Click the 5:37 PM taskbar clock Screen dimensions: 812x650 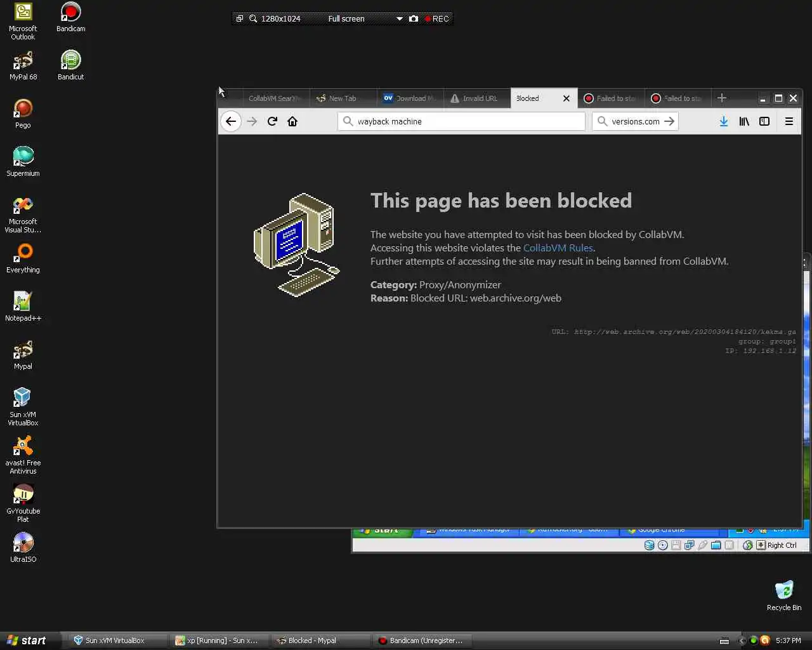tap(788, 640)
